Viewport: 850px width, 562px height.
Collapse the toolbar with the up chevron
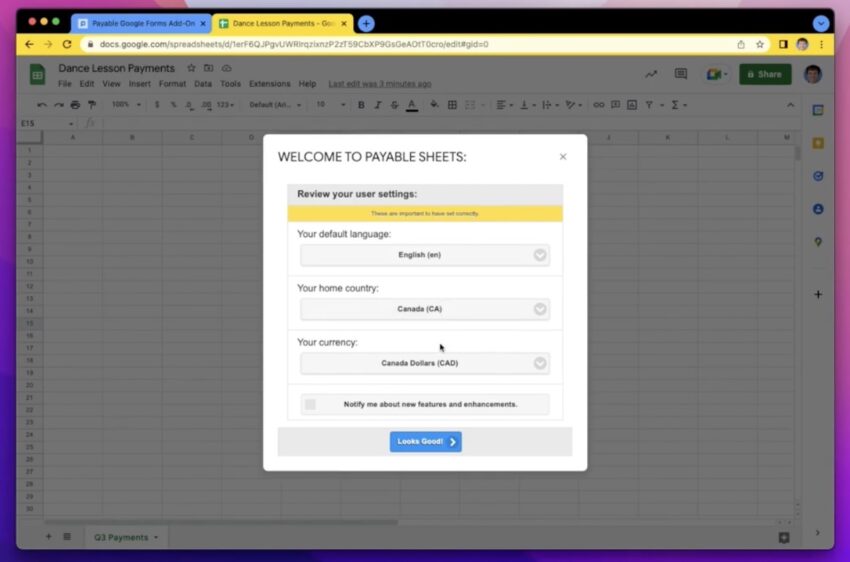click(x=790, y=105)
